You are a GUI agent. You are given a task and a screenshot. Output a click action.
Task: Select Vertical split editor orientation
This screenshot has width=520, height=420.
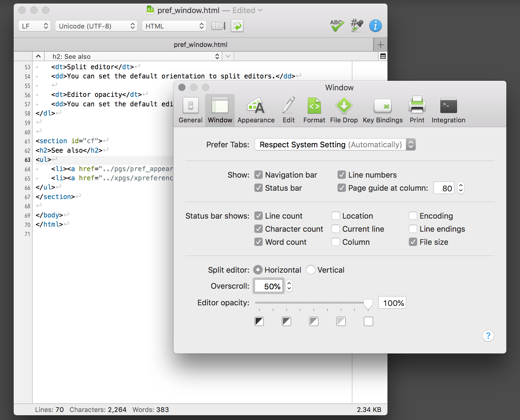click(x=311, y=270)
